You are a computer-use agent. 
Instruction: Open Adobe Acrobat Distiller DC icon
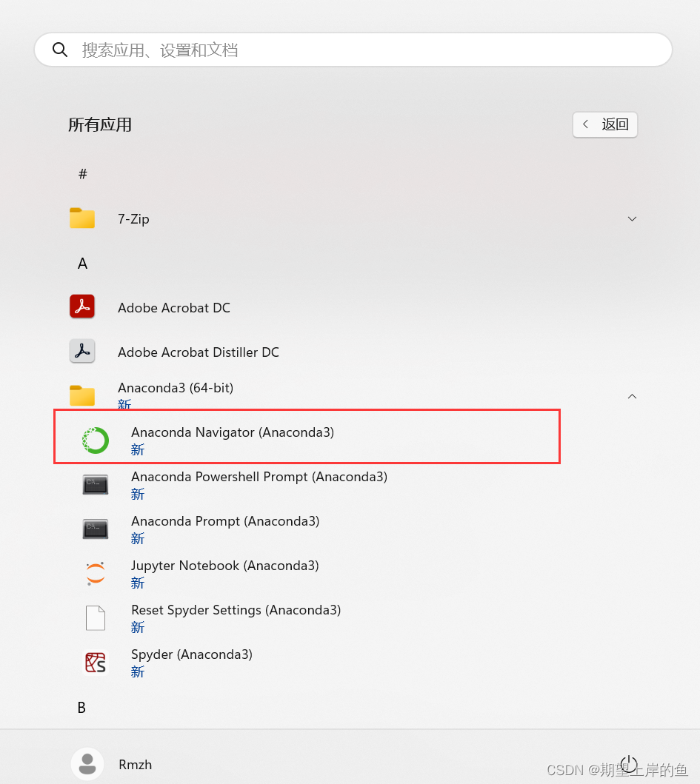coord(82,352)
